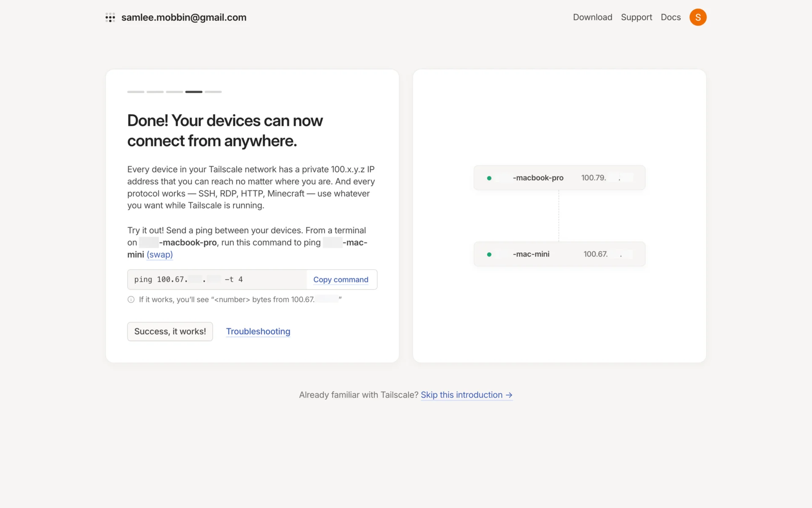Click the mac-mini green status dot
This screenshot has width=812, height=508.
489,254
